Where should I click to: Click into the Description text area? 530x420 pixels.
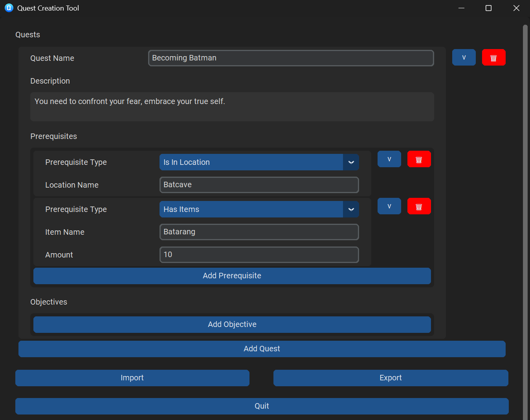tap(232, 107)
